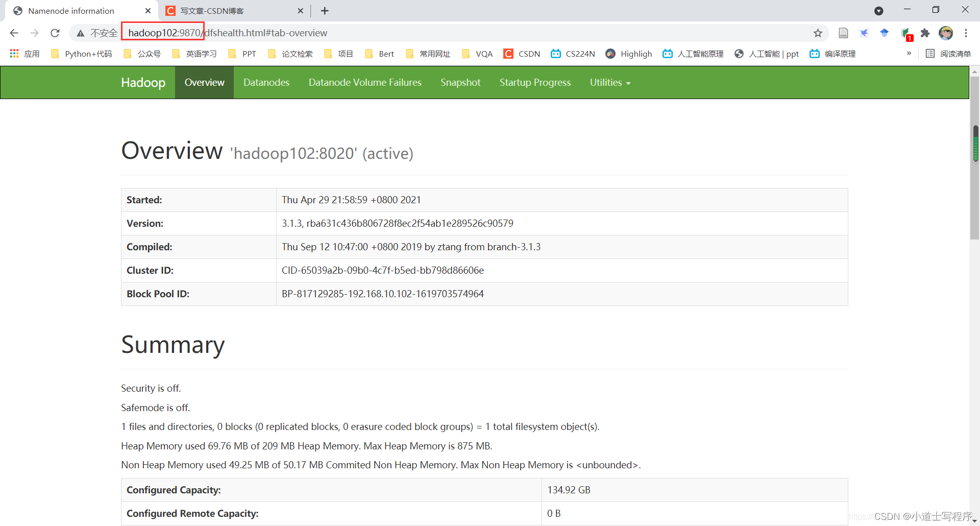
Task: Open the CS224N bookmark
Action: tap(573, 54)
